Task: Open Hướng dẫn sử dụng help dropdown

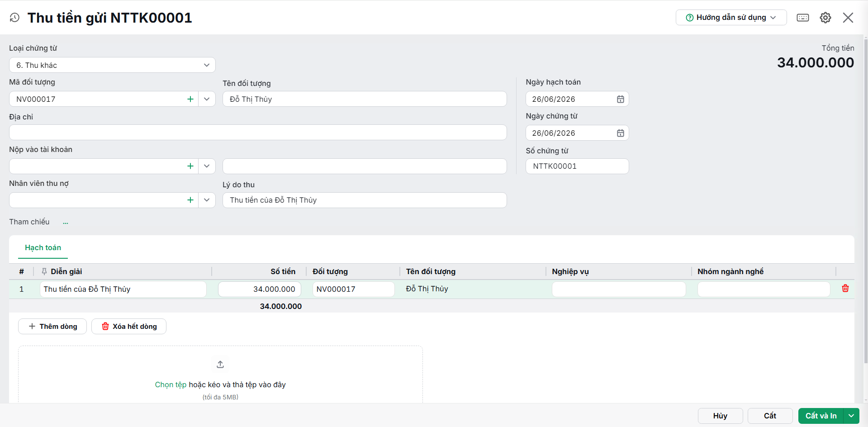Action: pyautogui.click(x=731, y=18)
